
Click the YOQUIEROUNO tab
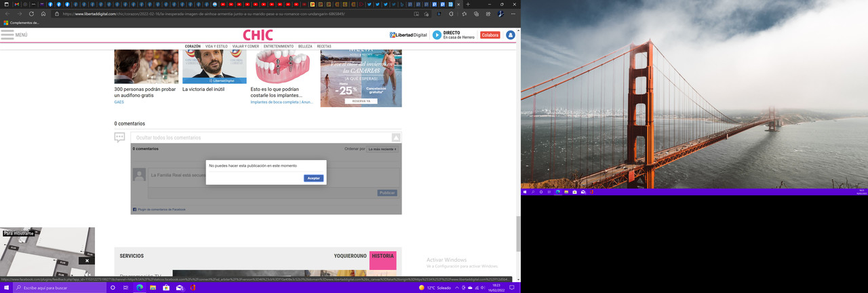pyautogui.click(x=350, y=256)
